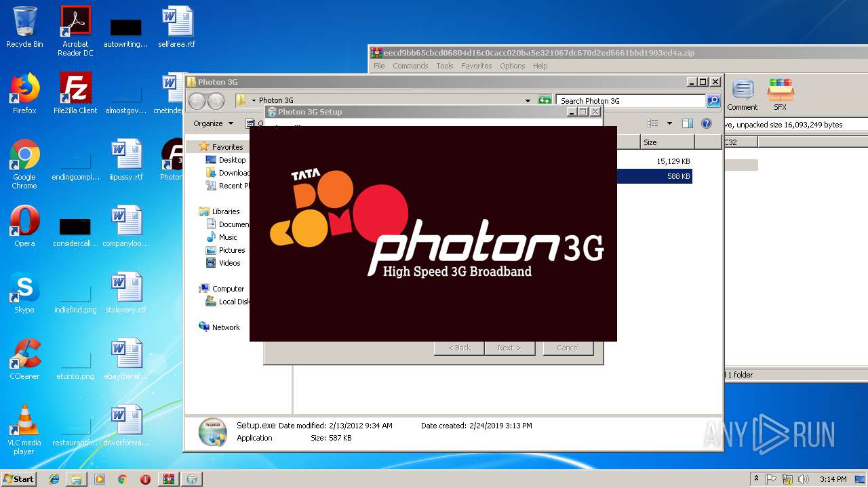Switch to WinRAR taskbar button

click(x=169, y=479)
